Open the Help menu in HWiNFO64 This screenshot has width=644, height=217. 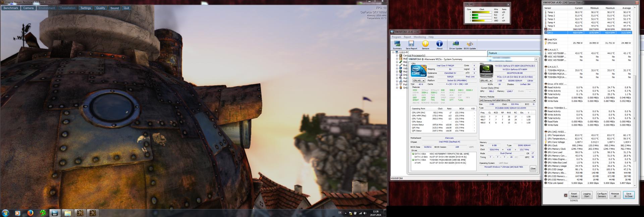(431, 37)
